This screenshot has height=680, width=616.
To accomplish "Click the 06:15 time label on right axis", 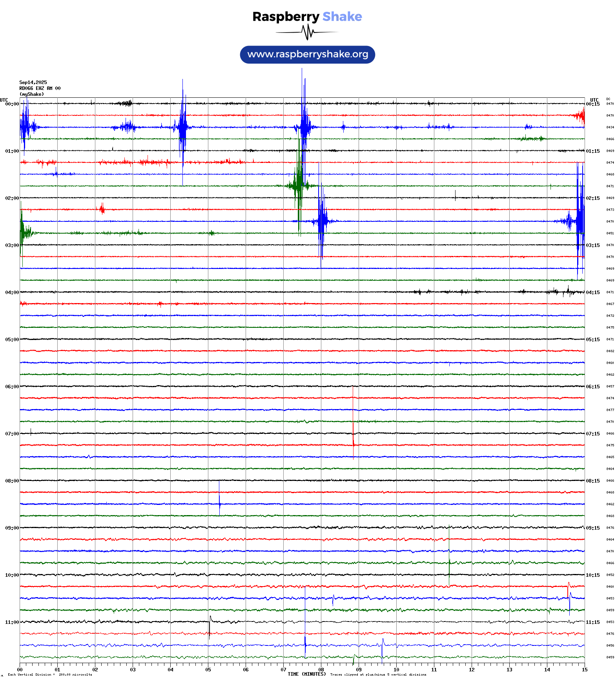I will click(x=592, y=387).
